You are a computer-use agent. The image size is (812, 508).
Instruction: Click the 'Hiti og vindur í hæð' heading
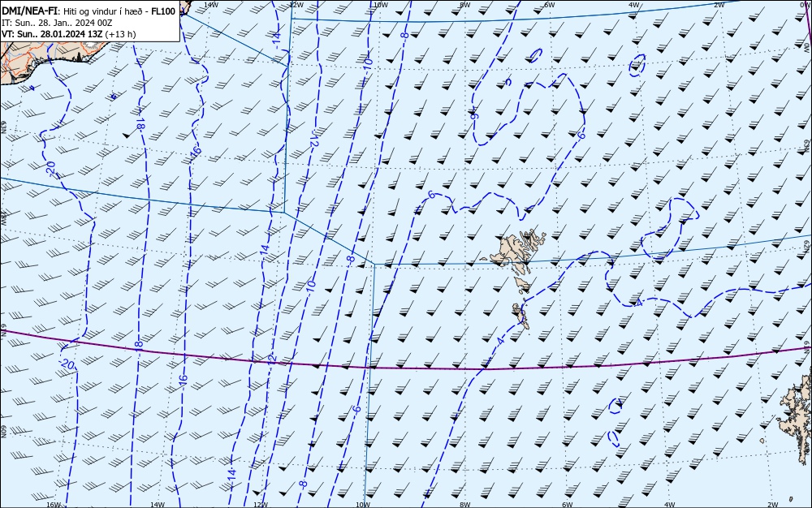click(x=104, y=11)
